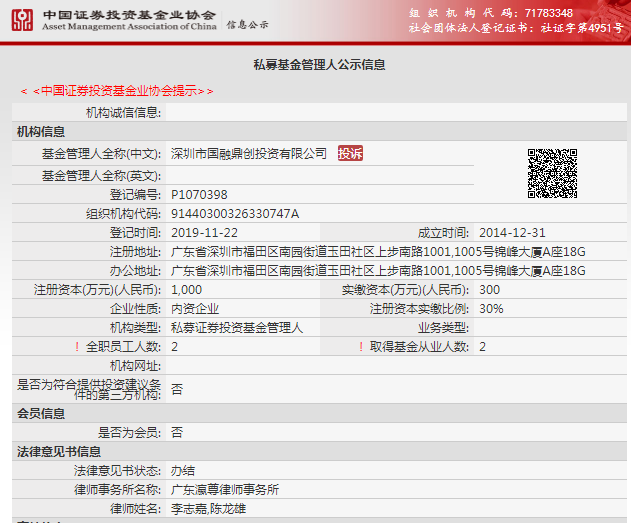Select the 取得基金从业人数 value 2

pos(483,347)
